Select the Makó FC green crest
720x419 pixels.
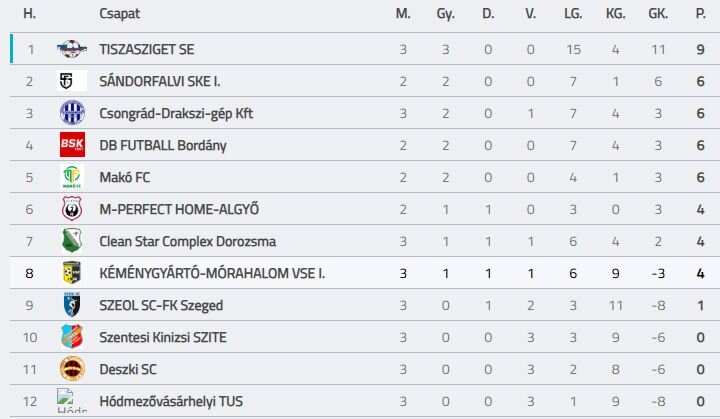tap(72, 177)
